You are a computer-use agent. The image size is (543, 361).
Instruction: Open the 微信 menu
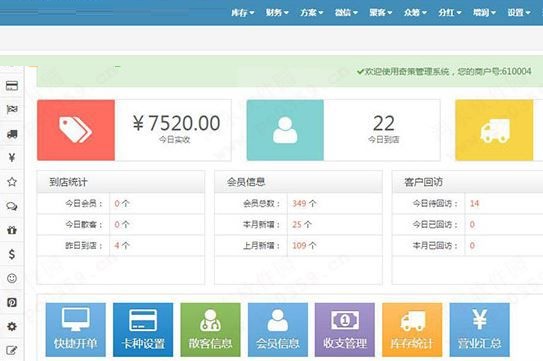pyautogui.click(x=346, y=13)
